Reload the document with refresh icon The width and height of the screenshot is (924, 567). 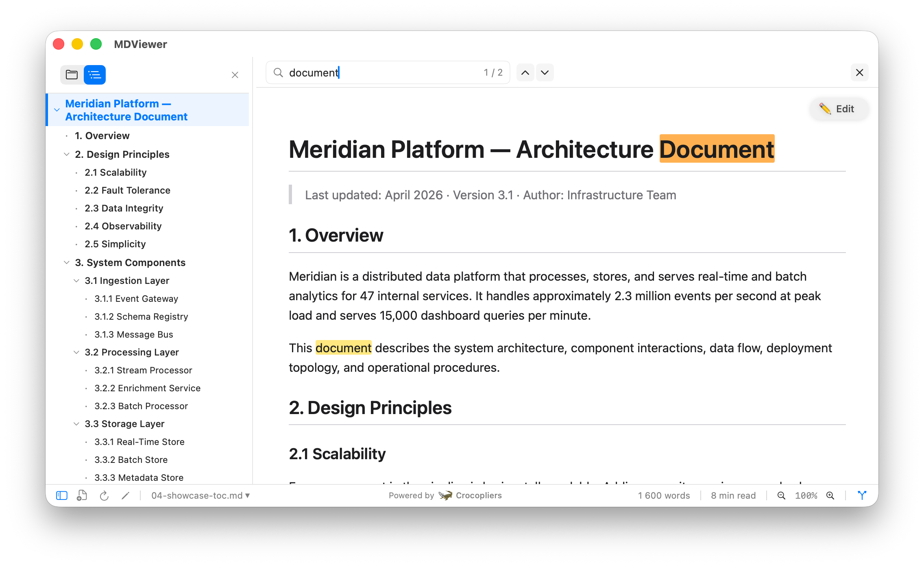click(x=104, y=495)
